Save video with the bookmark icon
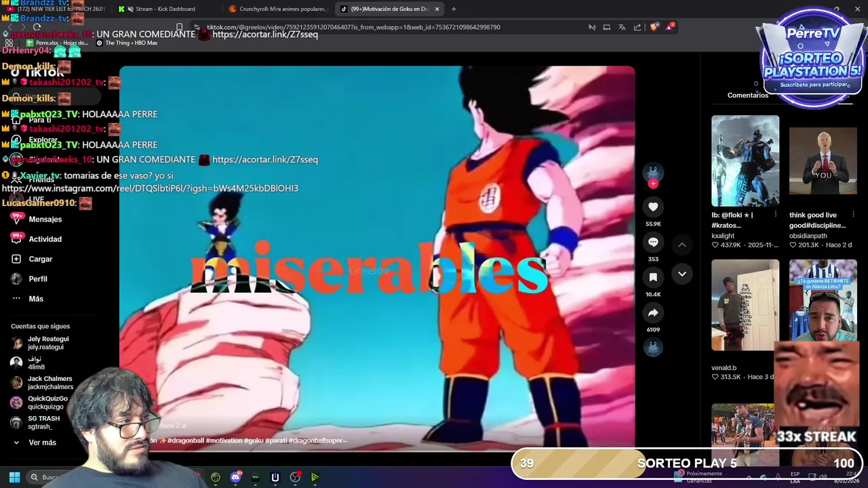Screen dimensions: 868x488 (x=653, y=277)
